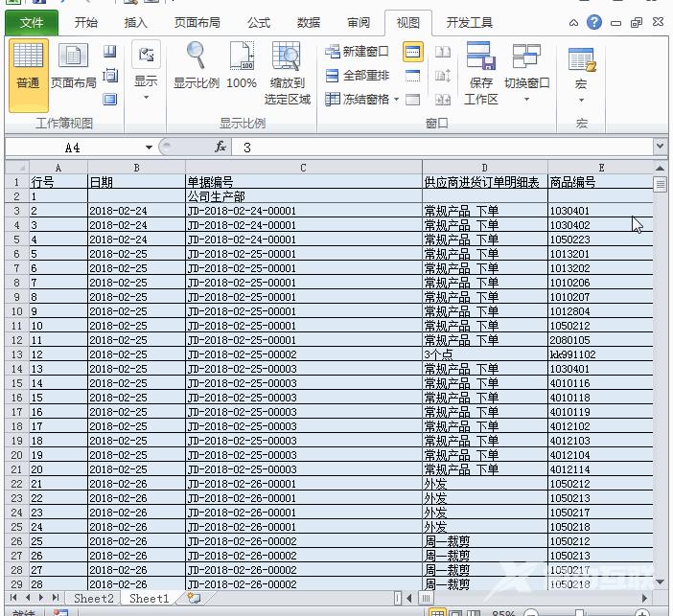Toggle the highlighted split window button
This screenshot has height=616, width=673.
click(x=413, y=52)
